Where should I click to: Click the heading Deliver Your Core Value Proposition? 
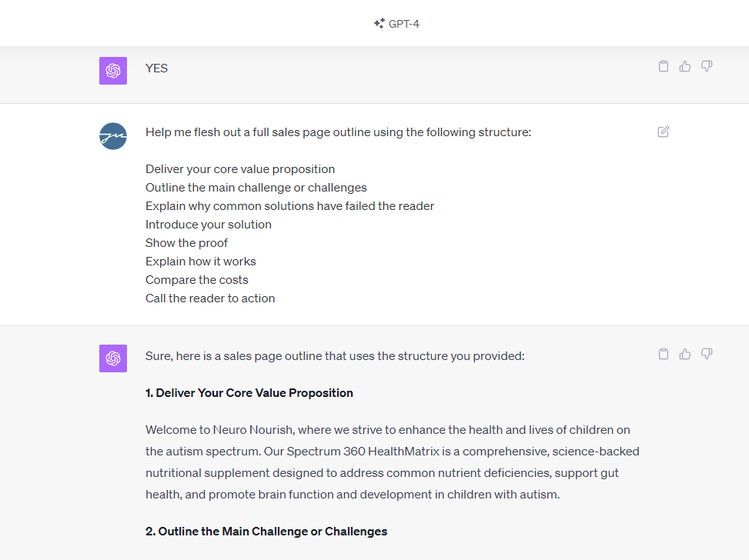pyautogui.click(x=249, y=393)
